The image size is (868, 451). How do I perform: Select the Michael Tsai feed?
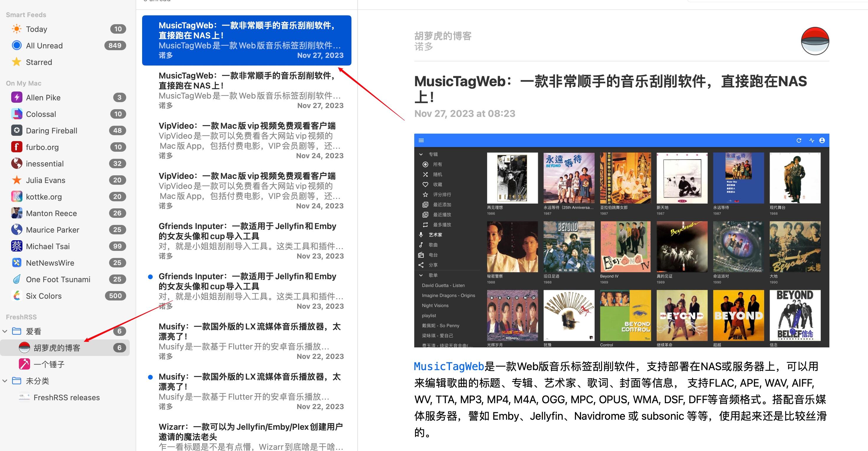tap(47, 246)
